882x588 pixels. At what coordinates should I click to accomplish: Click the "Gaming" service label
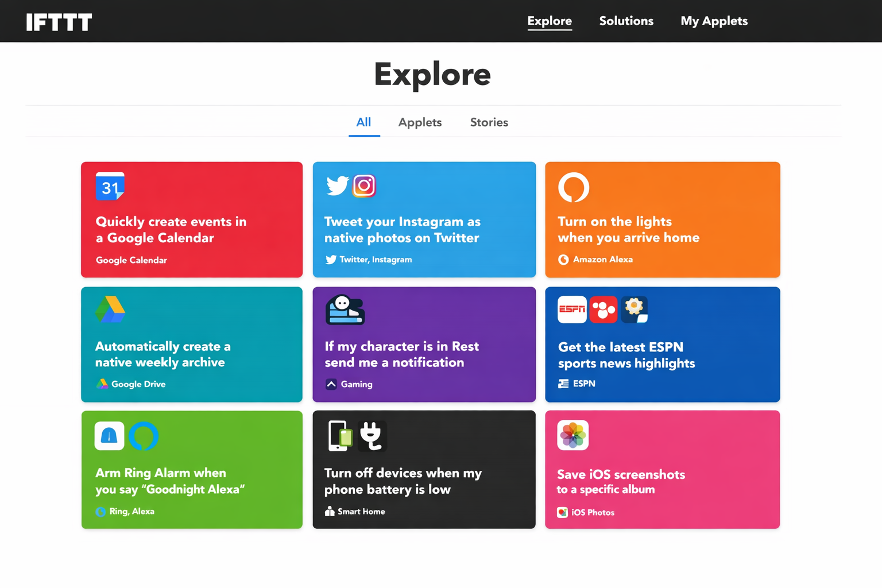tap(357, 384)
